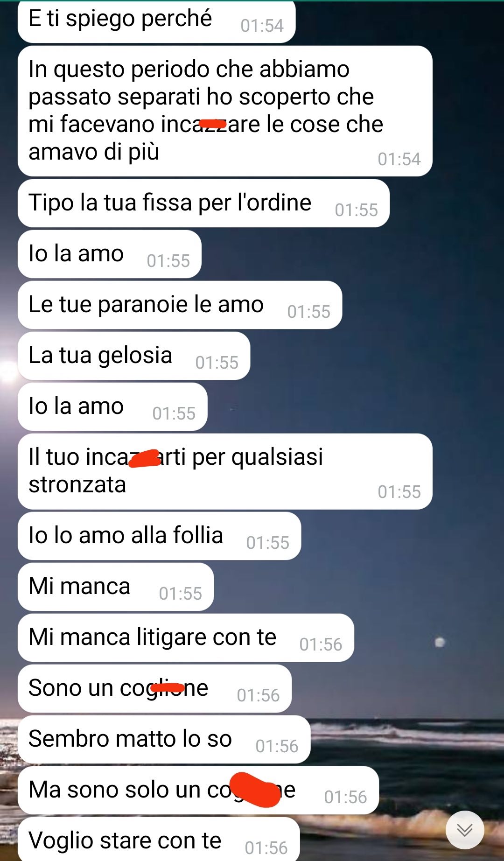Select the 'Tipo la tua fissa per l'ordine' message
Viewport: 504px width, 861px height.
point(203,203)
